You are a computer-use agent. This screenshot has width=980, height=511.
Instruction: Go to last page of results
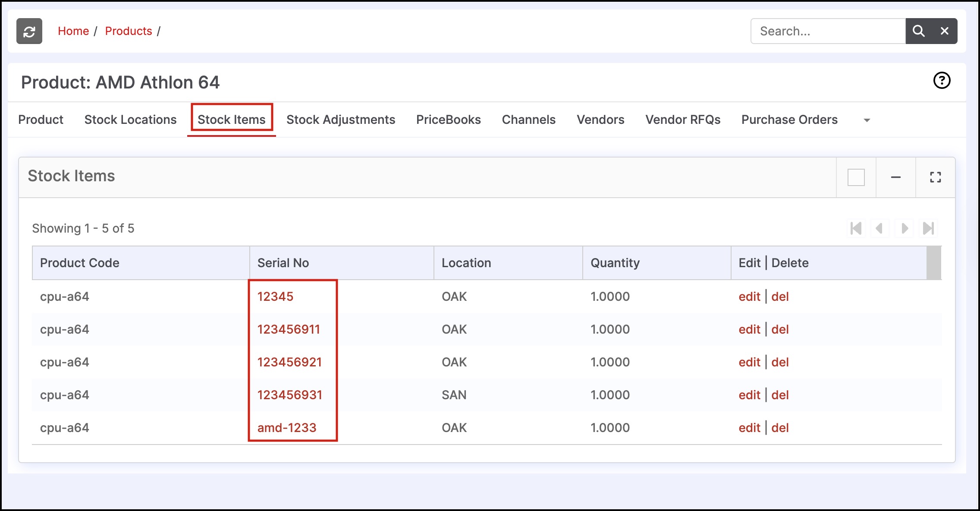(928, 228)
